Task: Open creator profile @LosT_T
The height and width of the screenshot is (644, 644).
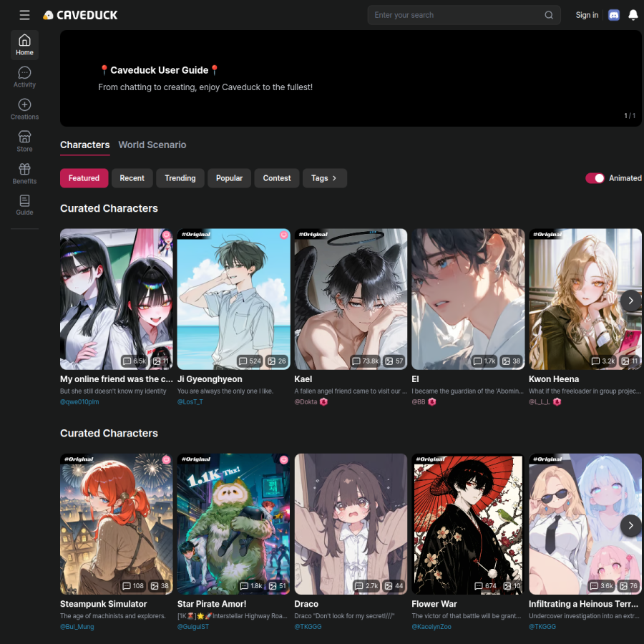Action: 190,402
